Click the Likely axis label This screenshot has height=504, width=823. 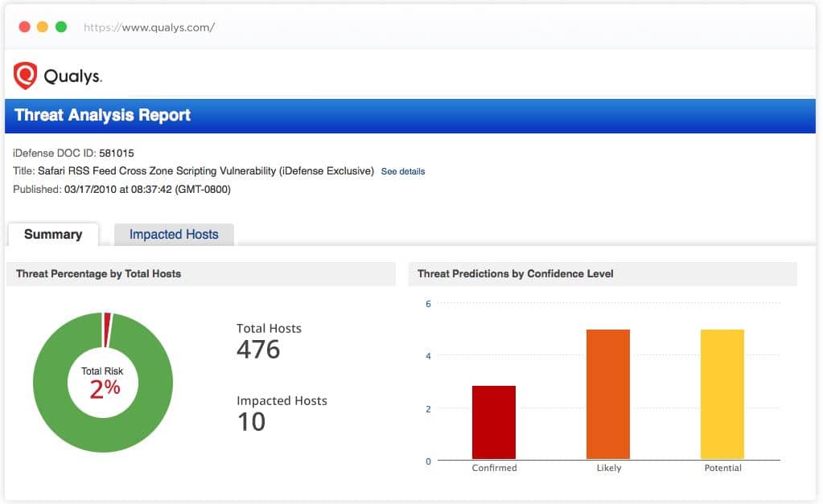coord(609,468)
